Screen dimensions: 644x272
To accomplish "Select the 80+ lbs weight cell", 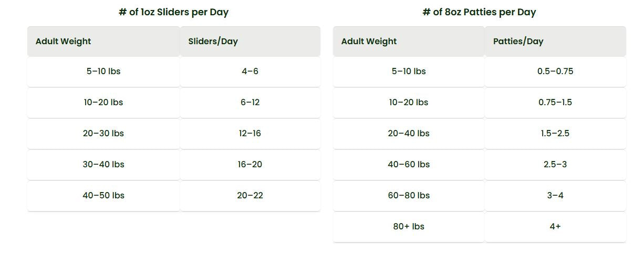I will 409,227.
